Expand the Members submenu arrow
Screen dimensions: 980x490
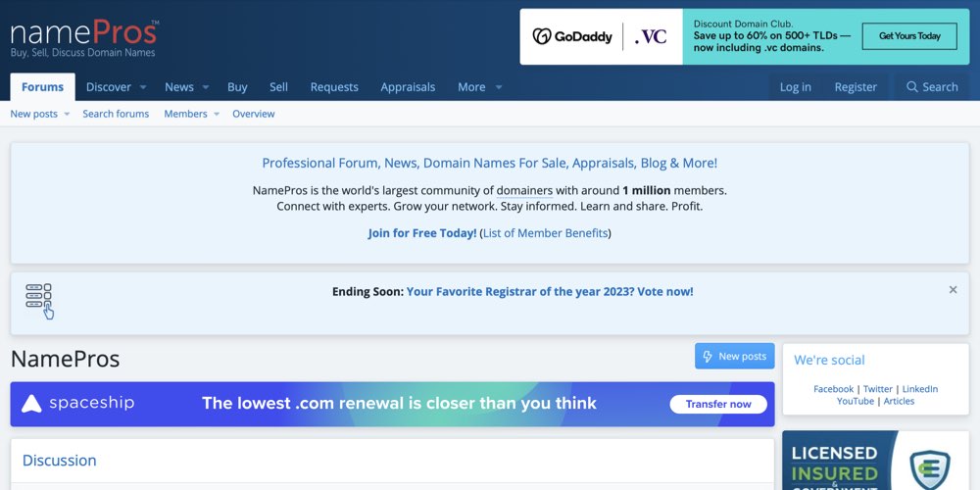click(x=217, y=115)
